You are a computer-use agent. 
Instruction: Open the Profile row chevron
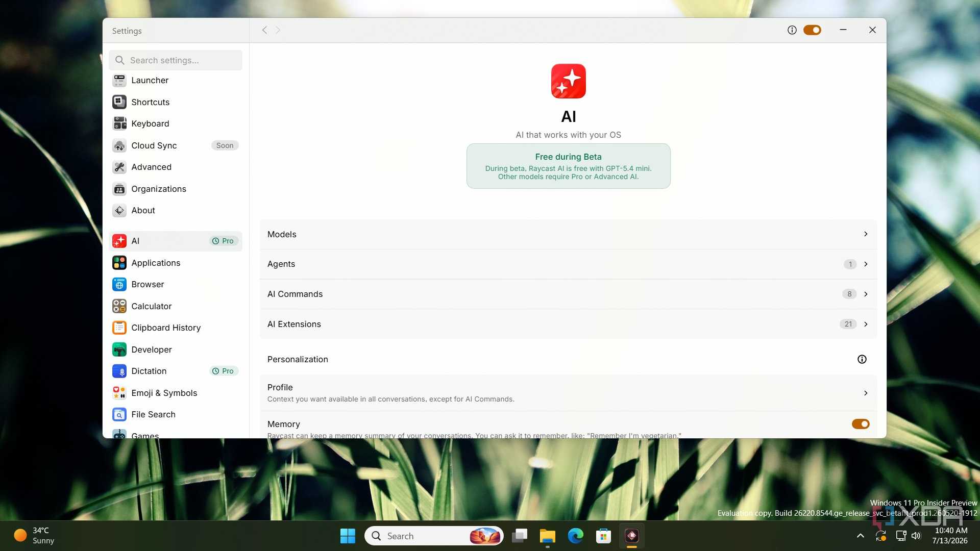point(866,393)
